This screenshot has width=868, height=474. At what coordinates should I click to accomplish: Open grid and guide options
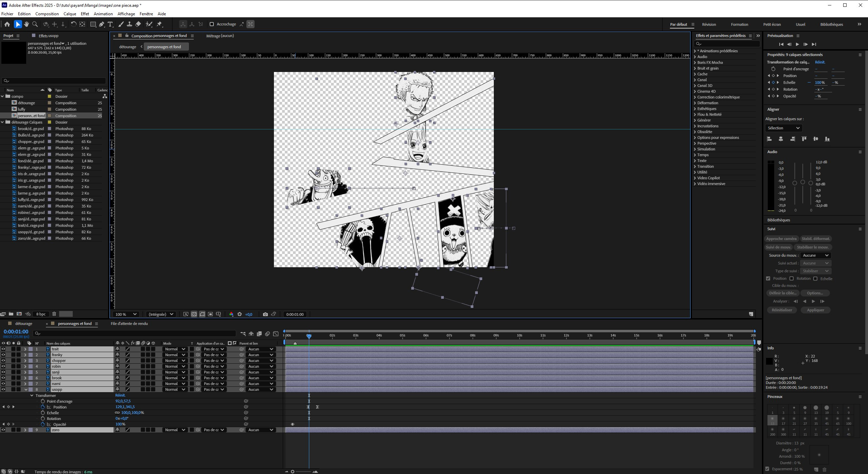(x=219, y=314)
